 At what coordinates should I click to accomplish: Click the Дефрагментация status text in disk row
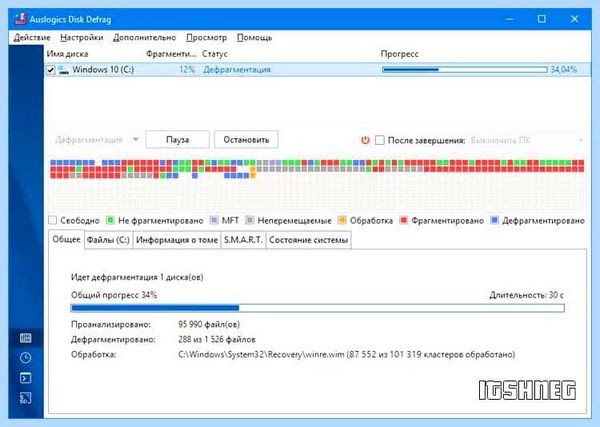coord(237,70)
